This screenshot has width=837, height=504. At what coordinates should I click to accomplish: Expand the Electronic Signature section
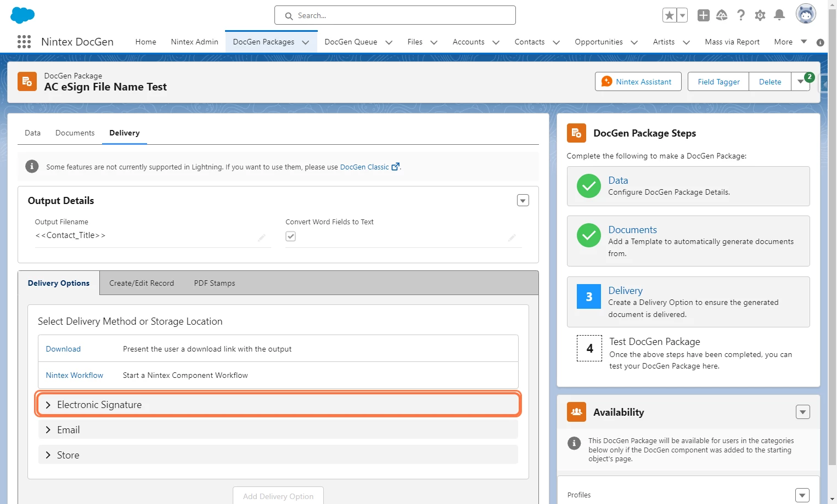click(278, 404)
